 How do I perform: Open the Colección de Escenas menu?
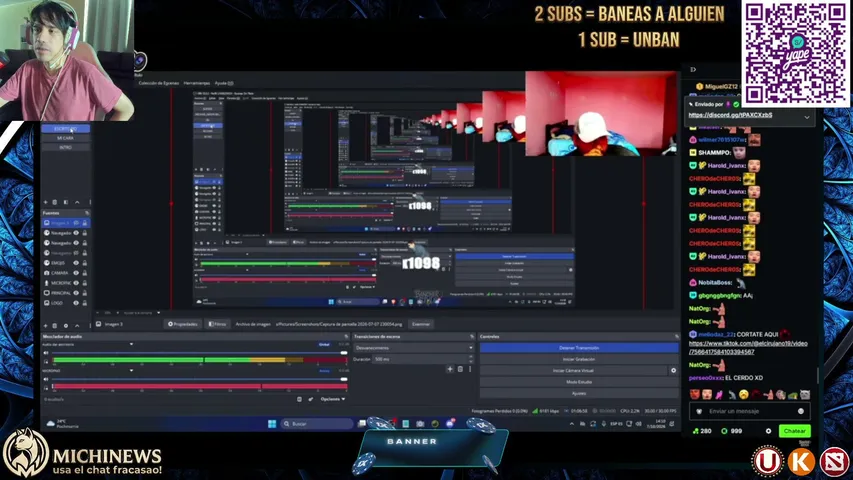click(x=158, y=83)
